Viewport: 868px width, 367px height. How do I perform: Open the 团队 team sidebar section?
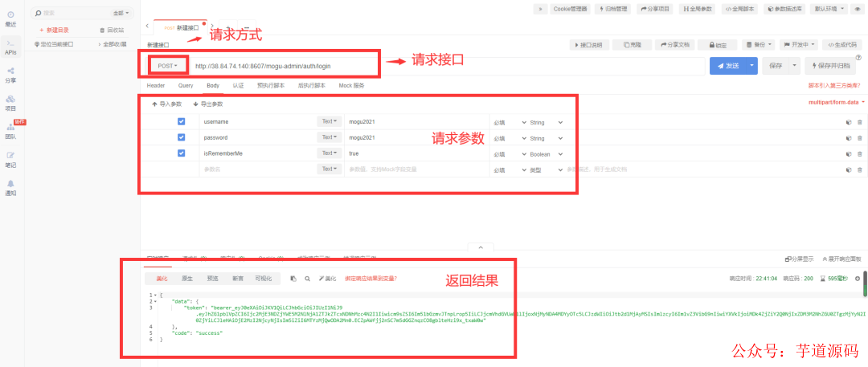click(10, 131)
